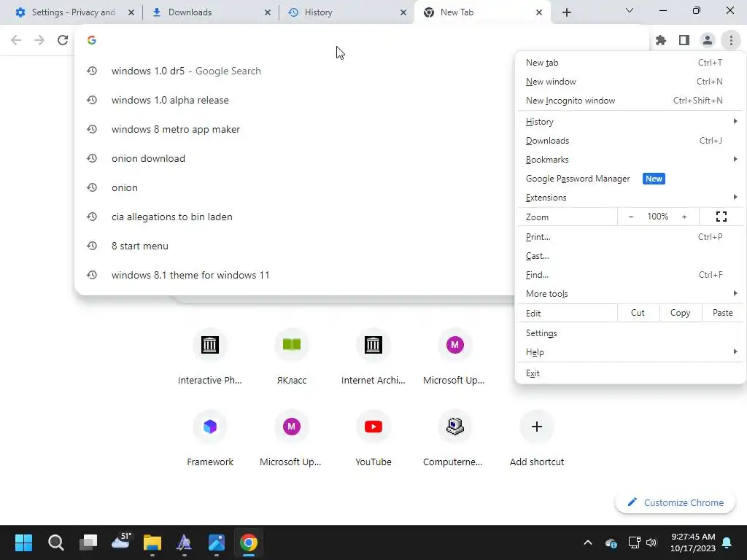Screen dimensions: 747x560
Task: Click the Chrome icon on the taskbar
Action: [248, 542]
